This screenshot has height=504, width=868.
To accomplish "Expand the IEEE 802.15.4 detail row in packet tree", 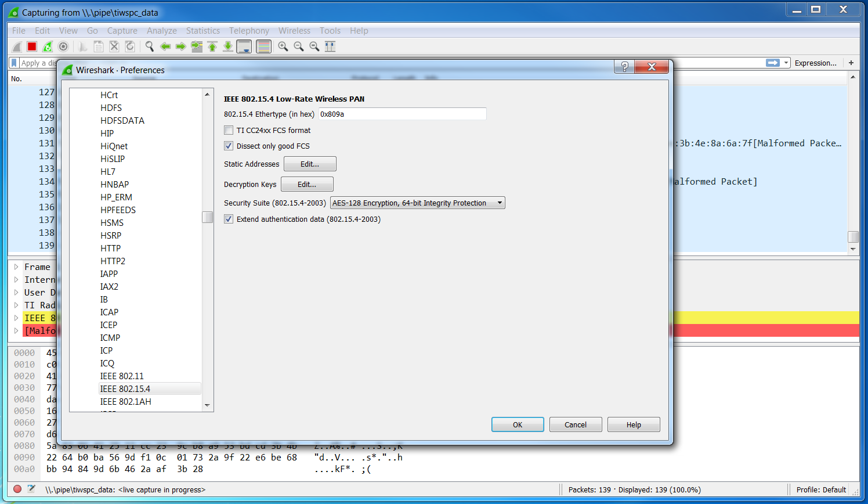I will click(x=16, y=318).
